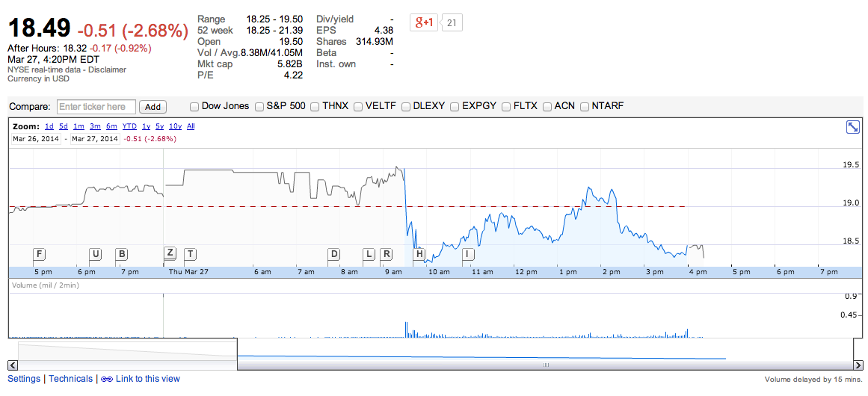Set chart zoom to 1d
This screenshot has height=396, width=868.
click(49, 126)
